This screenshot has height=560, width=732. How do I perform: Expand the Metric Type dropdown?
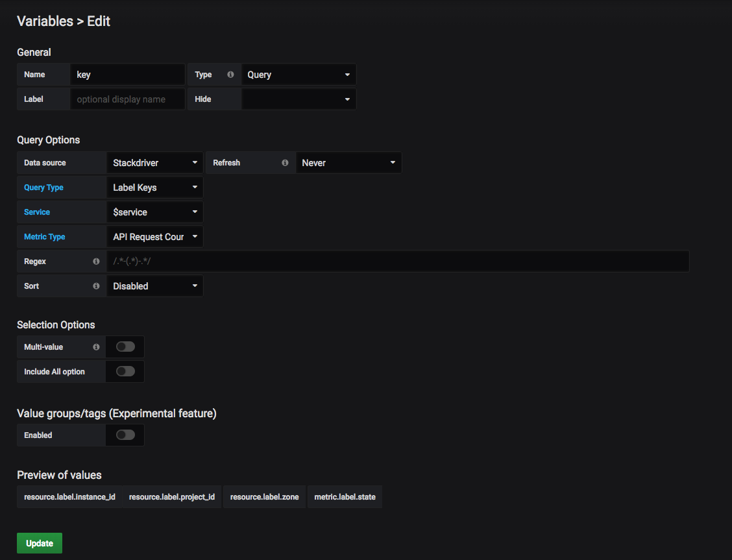coord(154,237)
